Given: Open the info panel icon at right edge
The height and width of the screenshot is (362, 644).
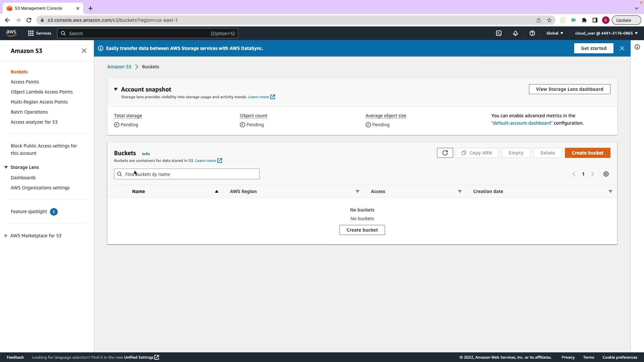Looking at the screenshot, I should point(637,47).
